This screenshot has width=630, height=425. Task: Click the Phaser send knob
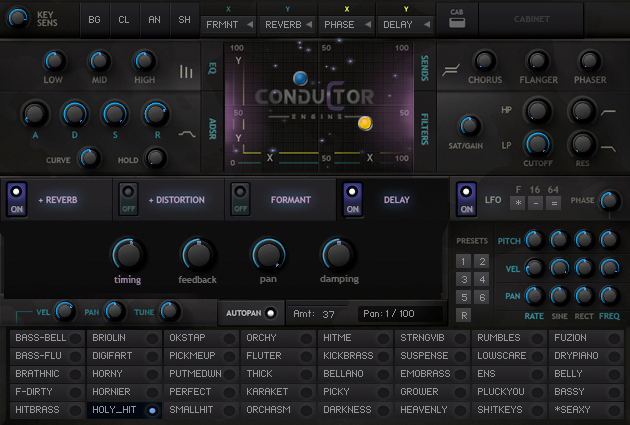[x=589, y=61]
